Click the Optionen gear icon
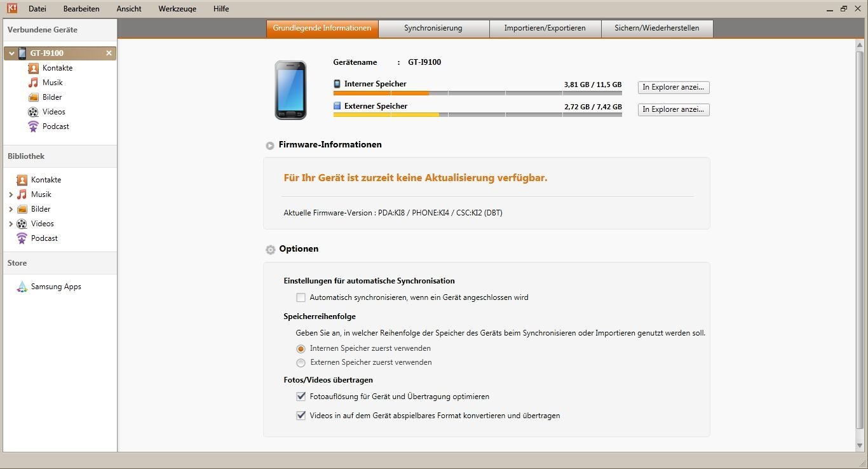The image size is (868, 469). coord(270,250)
